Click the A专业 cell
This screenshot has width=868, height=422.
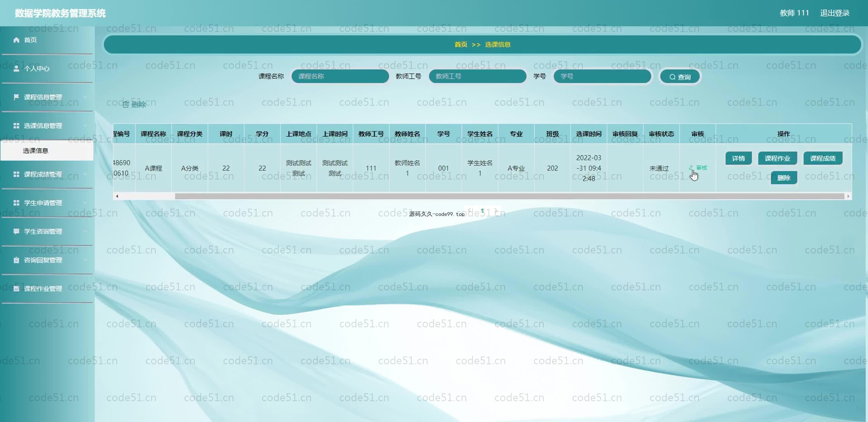(516, 168)
